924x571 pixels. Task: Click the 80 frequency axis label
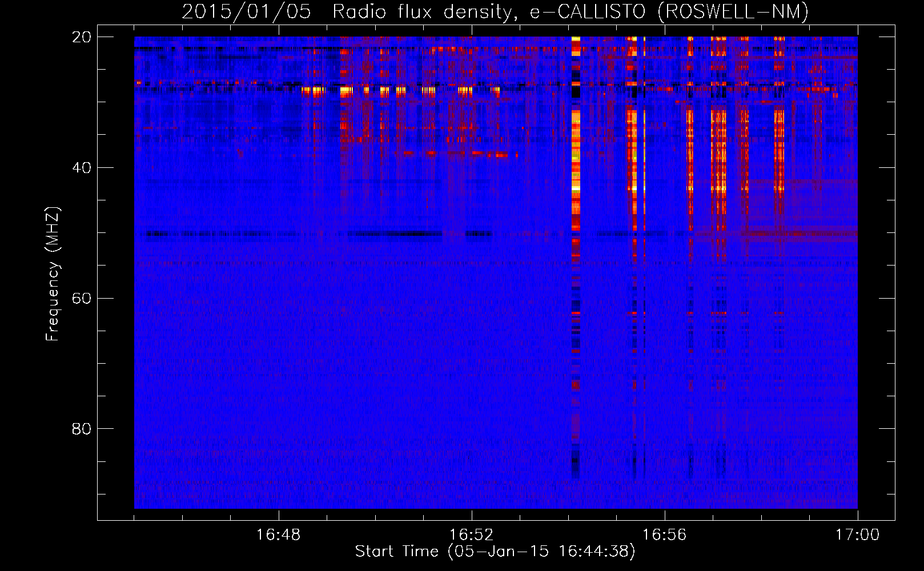(x=82, y=429)
